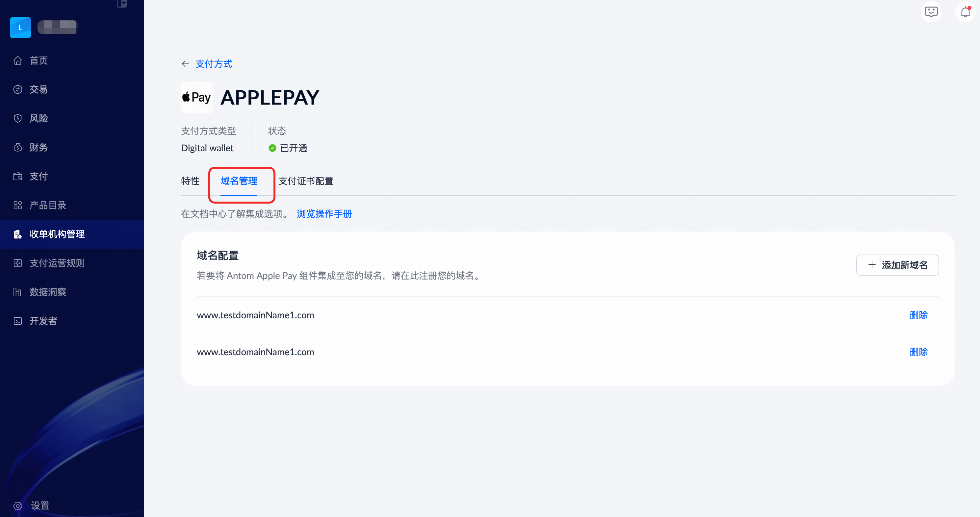Delete the second www.testdomainName1.com entry
Image resolution: width=980 pixels, height=517 pixels.
pos(918,352)
